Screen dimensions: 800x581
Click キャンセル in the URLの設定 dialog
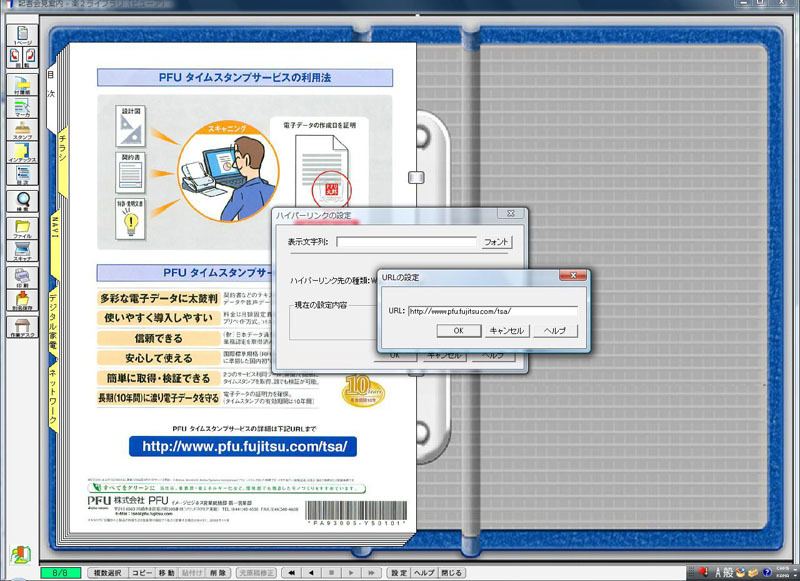coord(507,331)
